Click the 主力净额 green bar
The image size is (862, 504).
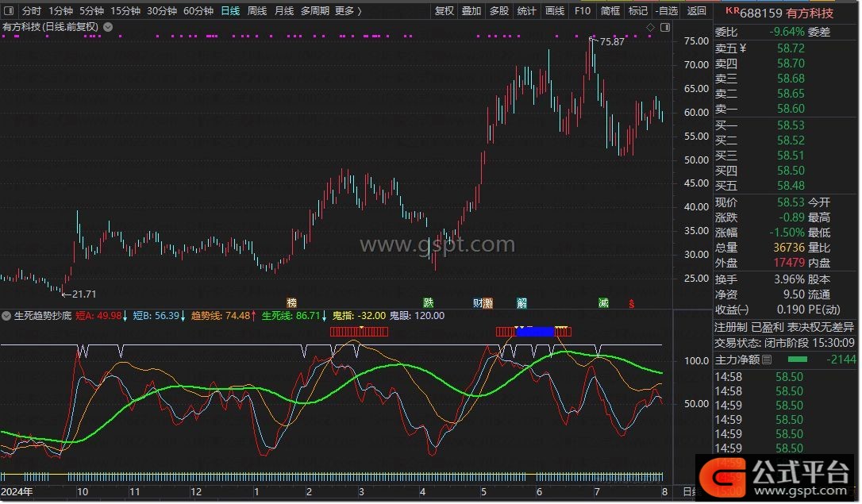click(x=798, y=360)
